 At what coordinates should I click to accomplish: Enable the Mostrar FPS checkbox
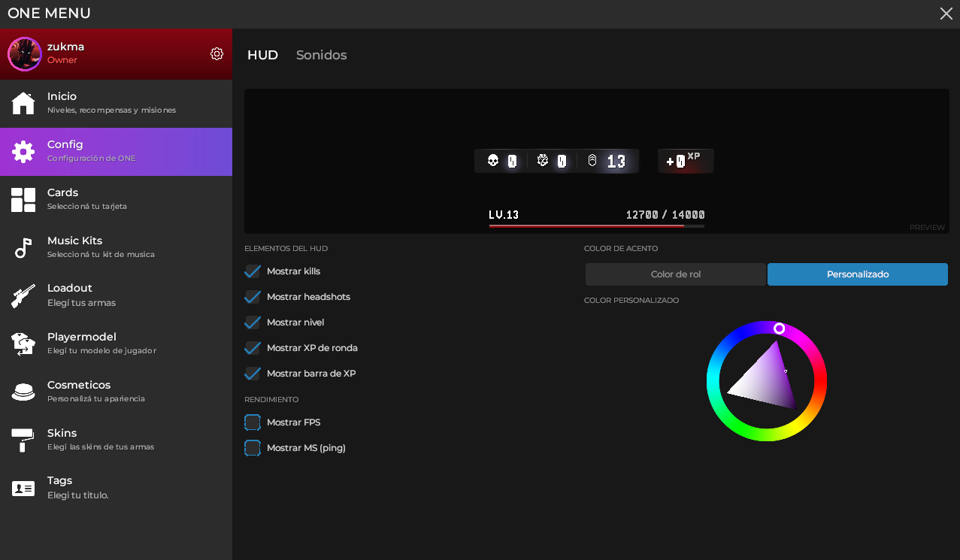click(253, 422)
